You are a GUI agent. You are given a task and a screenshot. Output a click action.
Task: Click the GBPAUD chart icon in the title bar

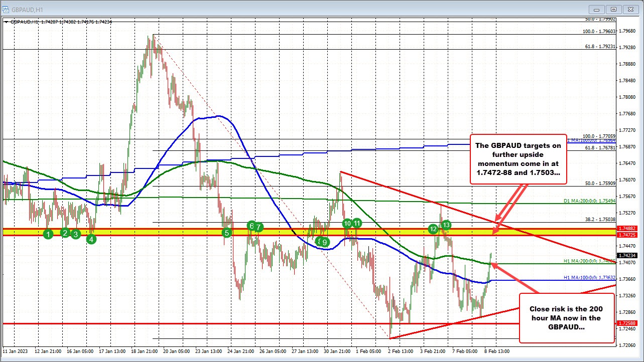(x=7, y=9)
